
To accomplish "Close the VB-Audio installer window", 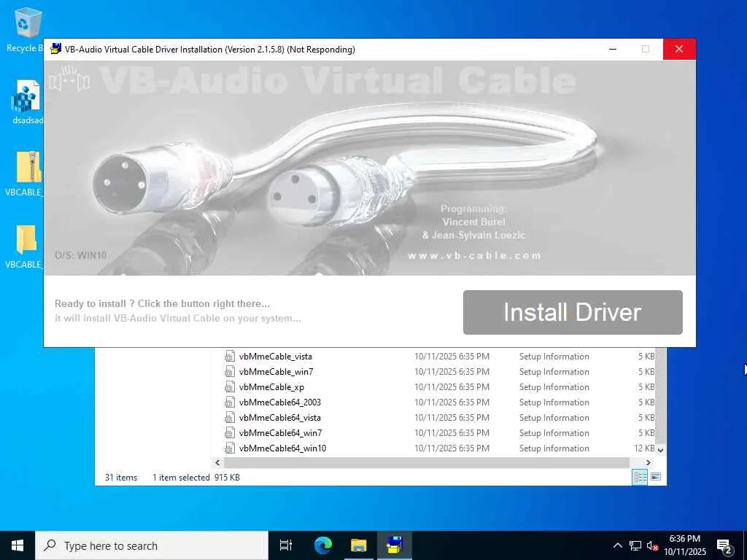I will pyautogui.click(x=679, y=49).
